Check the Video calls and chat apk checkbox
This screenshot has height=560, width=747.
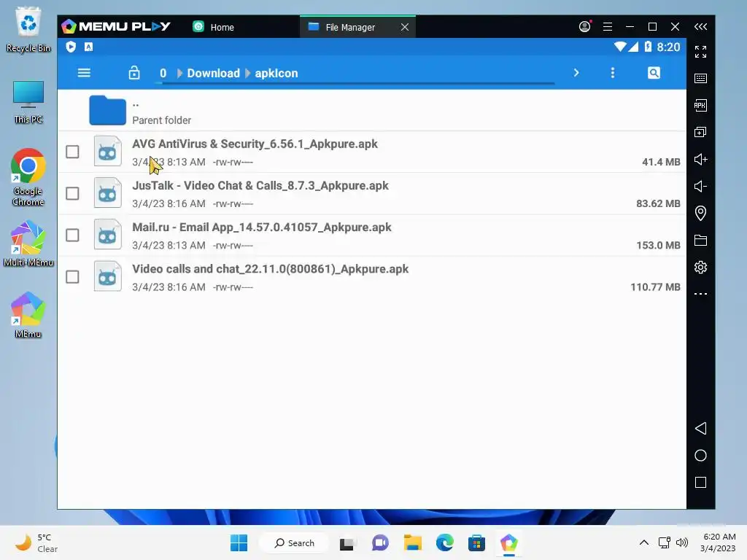click(x=72, y=276)
